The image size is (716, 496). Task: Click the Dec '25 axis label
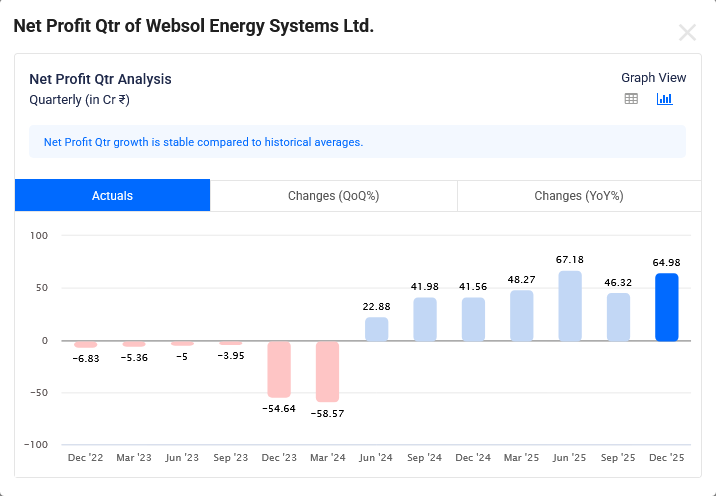click(x=667, y=457)
